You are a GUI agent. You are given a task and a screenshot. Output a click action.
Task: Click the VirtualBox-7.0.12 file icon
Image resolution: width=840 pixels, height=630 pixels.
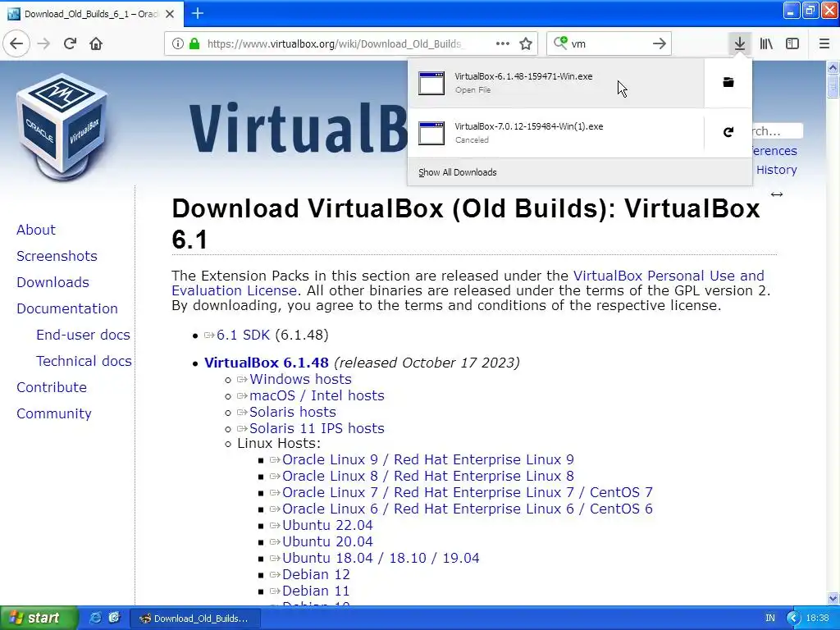click(431, 134)
